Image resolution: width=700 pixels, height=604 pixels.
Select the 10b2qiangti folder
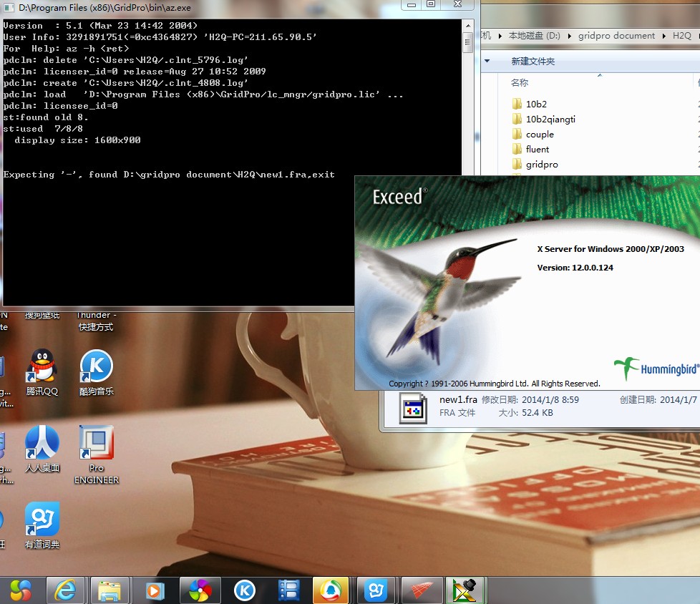tap(550, 120)
